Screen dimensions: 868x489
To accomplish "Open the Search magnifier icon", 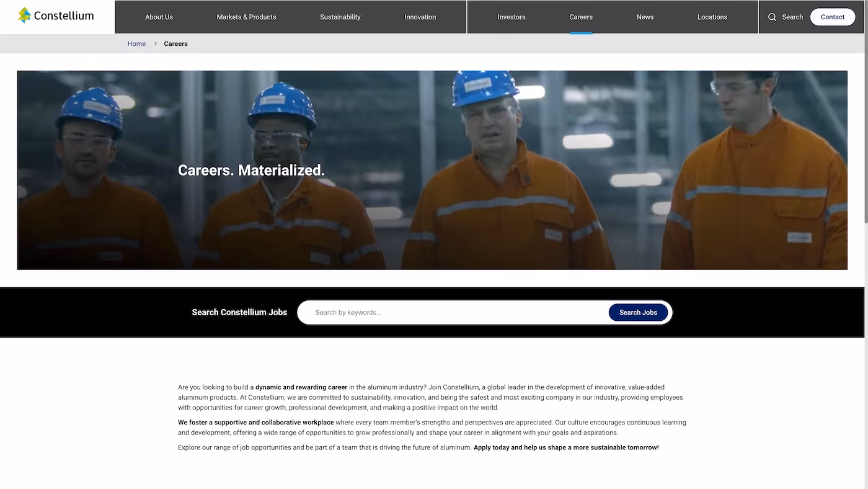I will point(773,17).
